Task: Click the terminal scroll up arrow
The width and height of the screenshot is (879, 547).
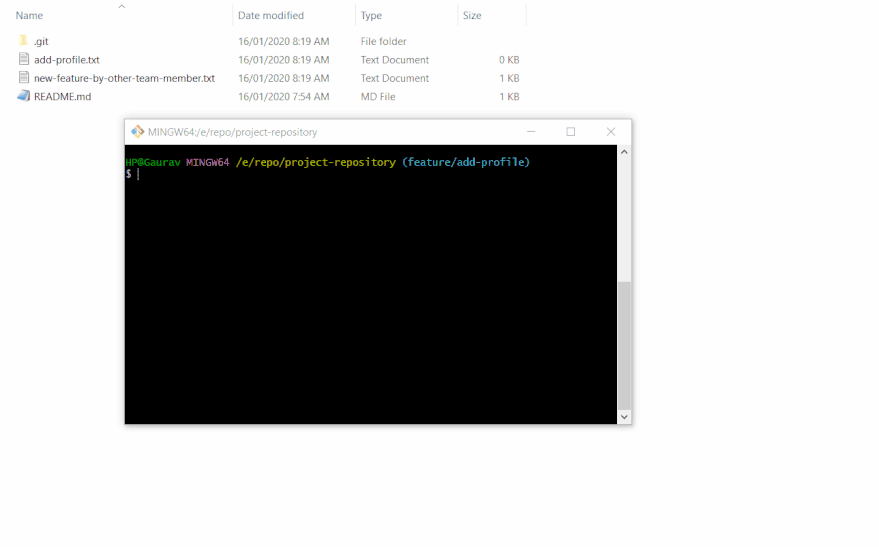Action: coord(624,152)
